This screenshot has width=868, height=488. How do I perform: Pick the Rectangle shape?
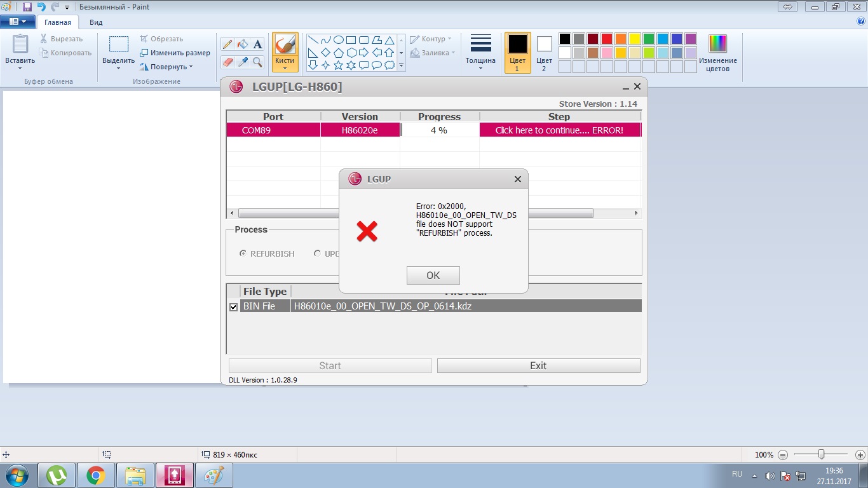pyautogui.click(x=351, y=39)
